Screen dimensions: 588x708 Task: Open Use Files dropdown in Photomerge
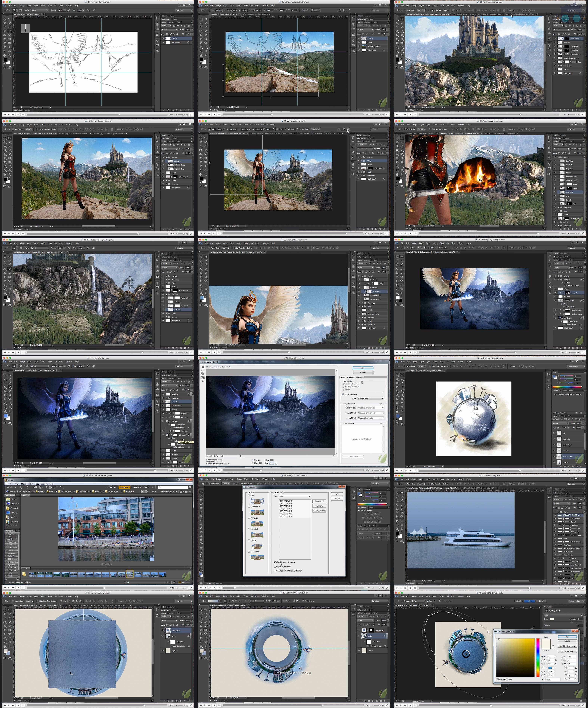point(295,497)
